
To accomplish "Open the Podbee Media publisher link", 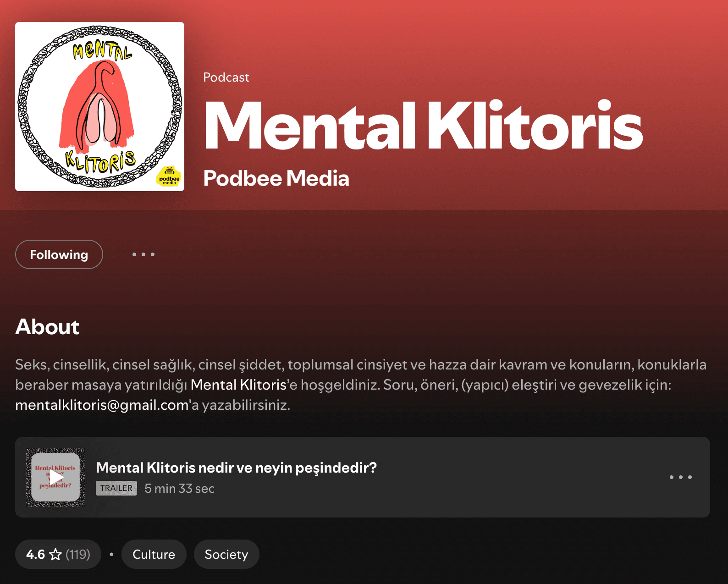I will 276,178.
